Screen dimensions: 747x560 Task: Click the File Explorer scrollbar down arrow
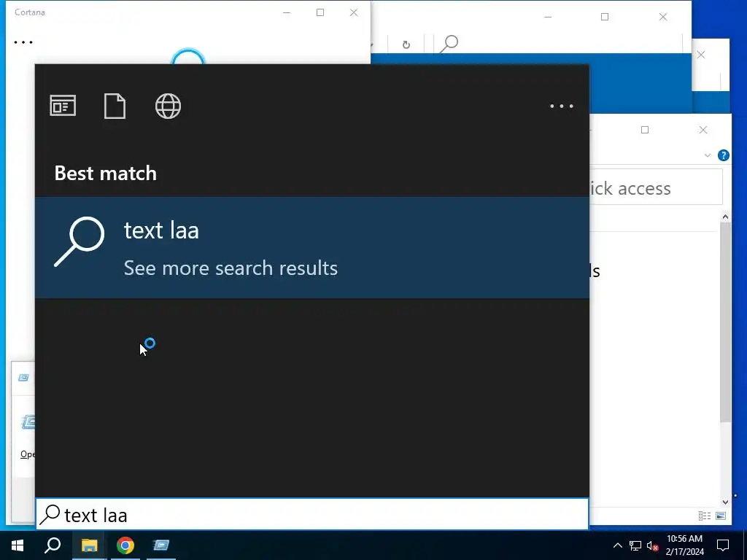coord(725,502)
